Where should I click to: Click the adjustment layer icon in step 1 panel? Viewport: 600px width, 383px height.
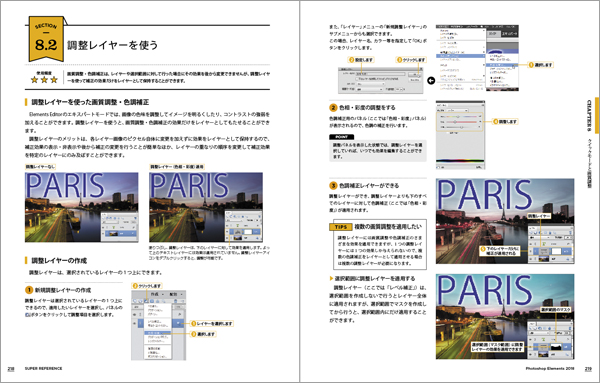146,301
